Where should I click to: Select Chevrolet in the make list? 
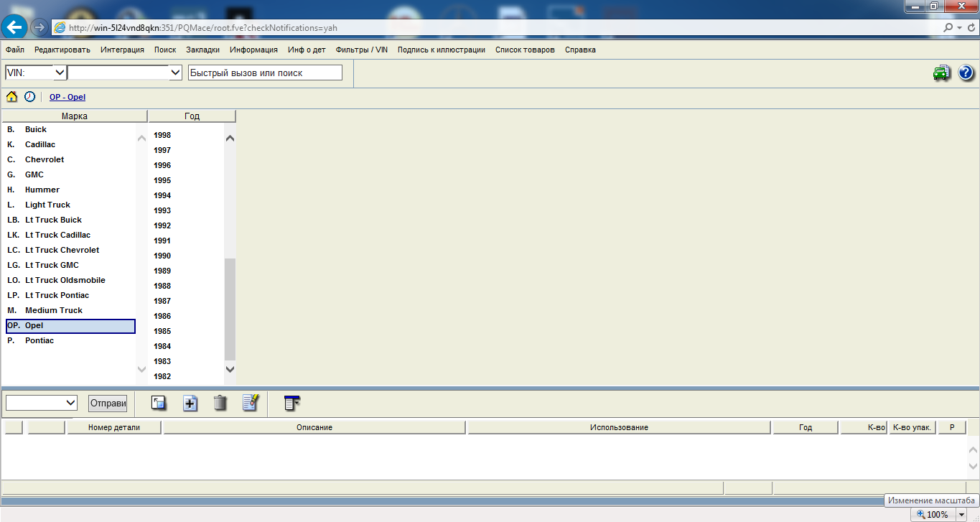point(70,159)
